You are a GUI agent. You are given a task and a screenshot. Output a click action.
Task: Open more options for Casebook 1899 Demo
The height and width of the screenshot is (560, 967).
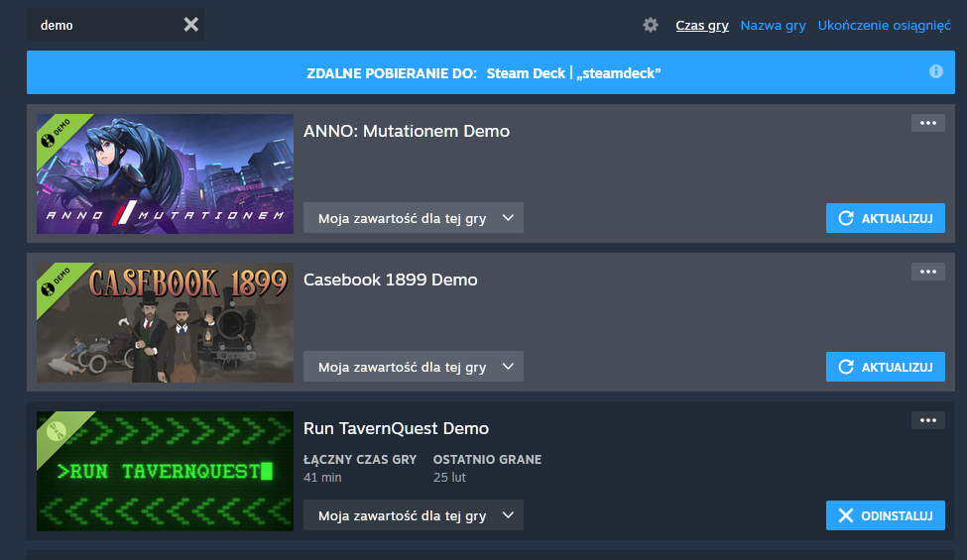(x=928, y=272)
